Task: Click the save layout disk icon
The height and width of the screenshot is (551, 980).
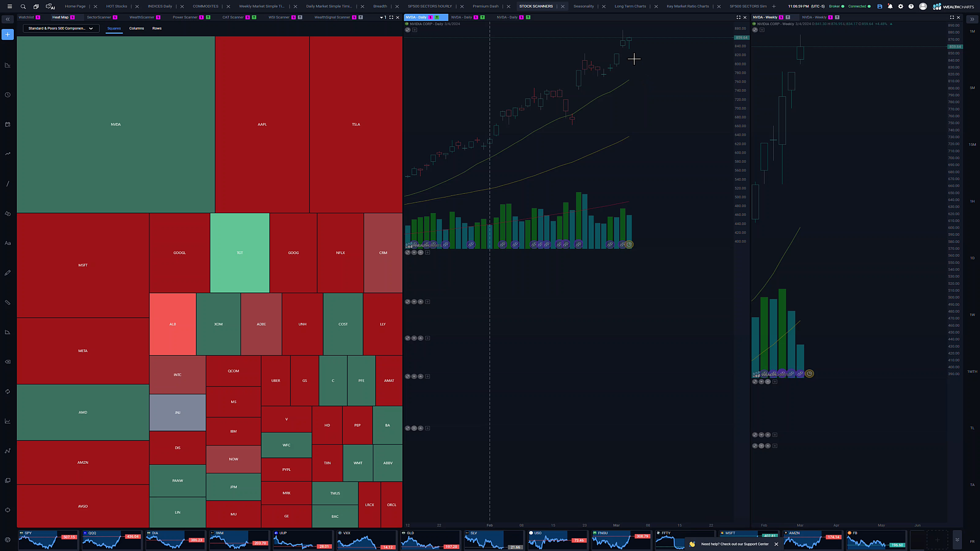Action: click(x=879, y=7)
